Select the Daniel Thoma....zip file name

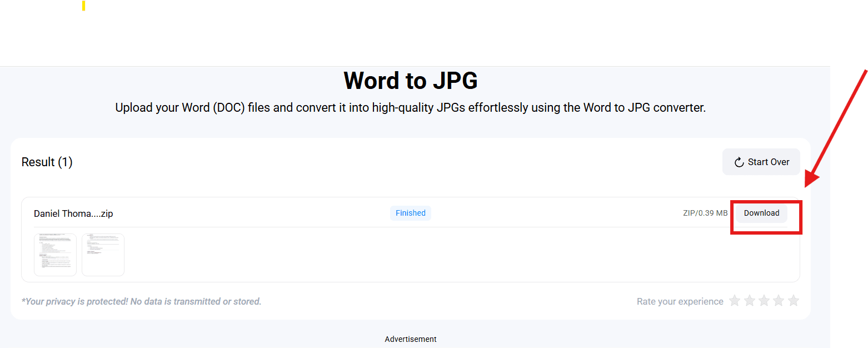[73, 213]
